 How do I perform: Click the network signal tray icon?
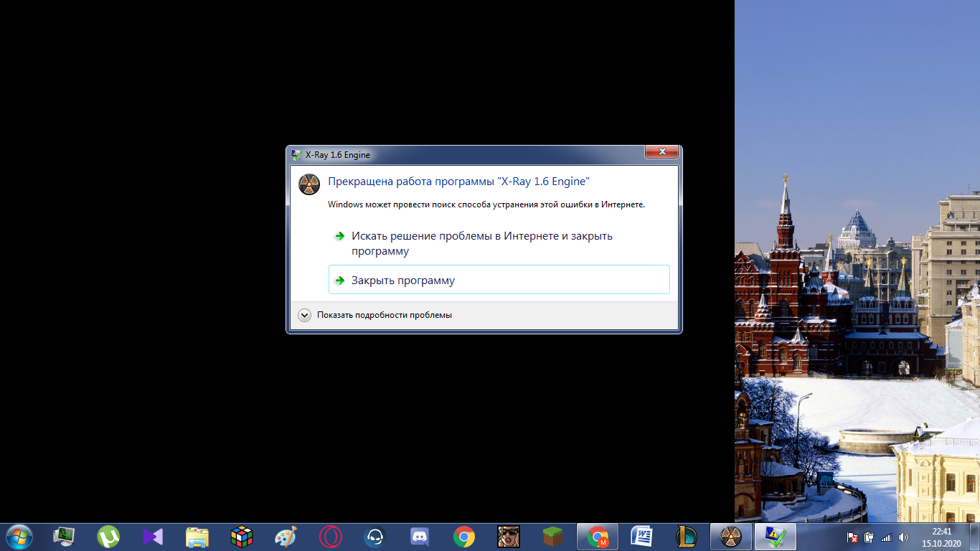point(886,537)
